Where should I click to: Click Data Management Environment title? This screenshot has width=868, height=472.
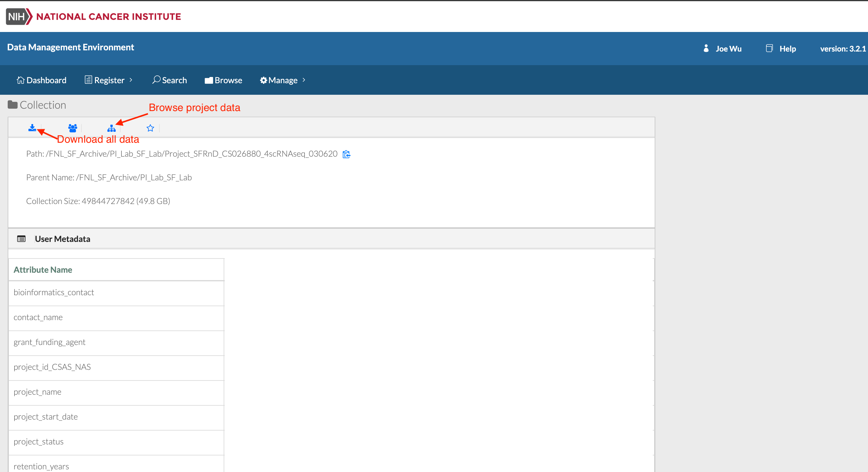[x=71, y=47]
